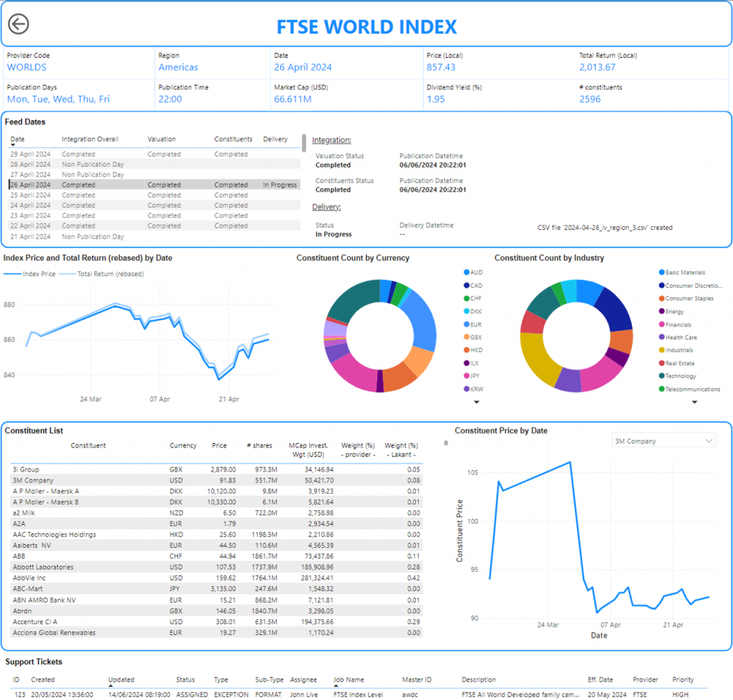
Task: Click the Integration Overall column header
Action: pyautogui.click(x=90, y=139)
